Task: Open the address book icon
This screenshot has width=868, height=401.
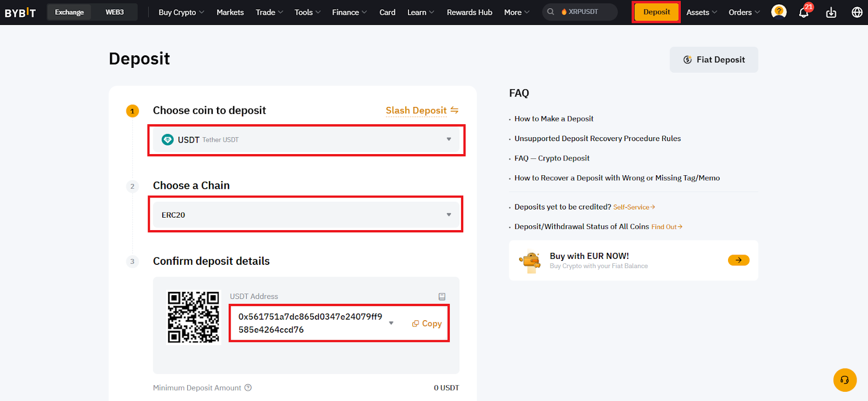Action: pos(442,297)
